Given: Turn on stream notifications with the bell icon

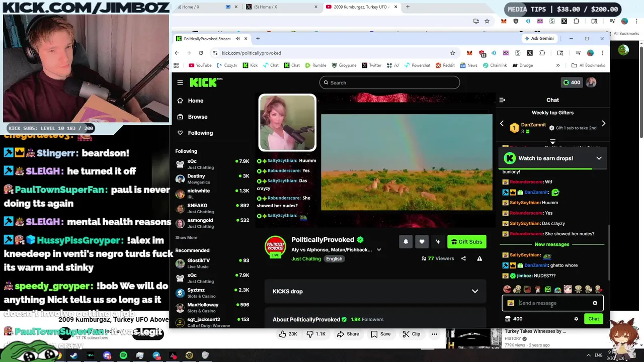Looking at the screenshot, I should pyautogui.click(x=406, y=242).
